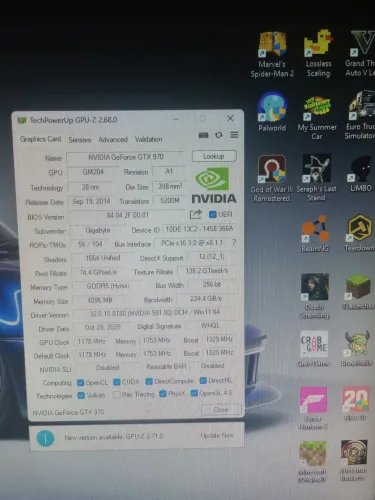The height and width of the screenshot is (500, 375).
Task: Toggle the CUDA checkbox
Action: 117,382
